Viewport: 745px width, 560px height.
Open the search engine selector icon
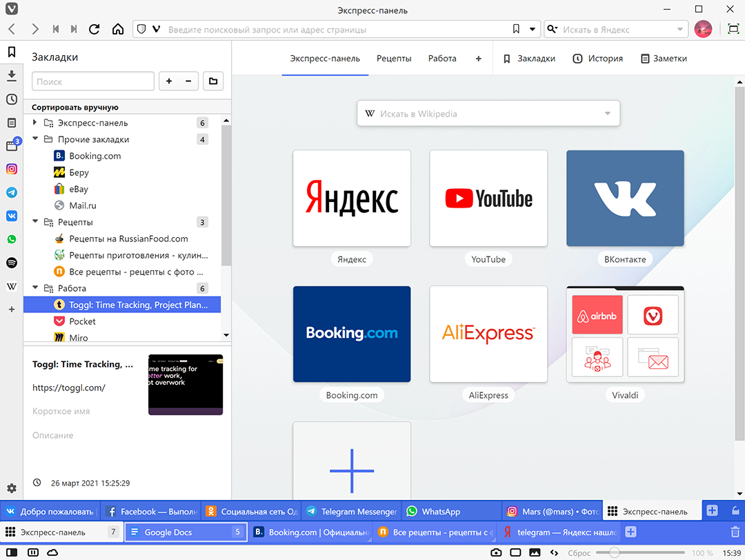(552, 30)
